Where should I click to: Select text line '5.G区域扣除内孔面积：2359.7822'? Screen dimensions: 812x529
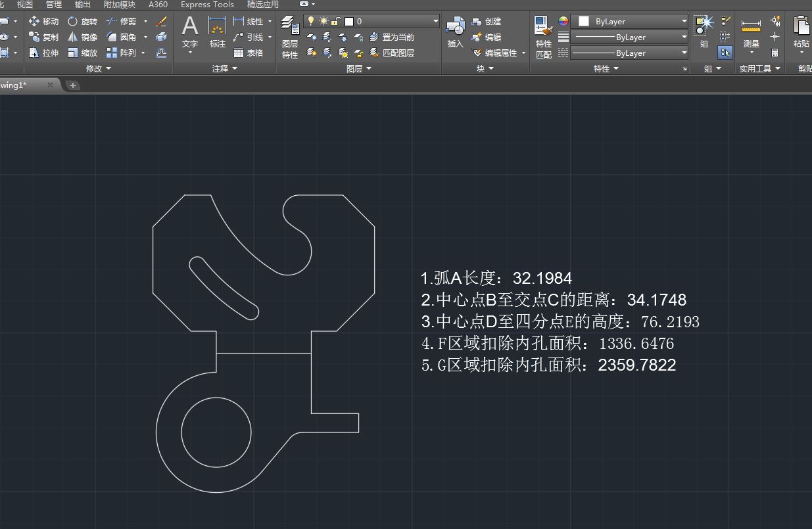548,365
